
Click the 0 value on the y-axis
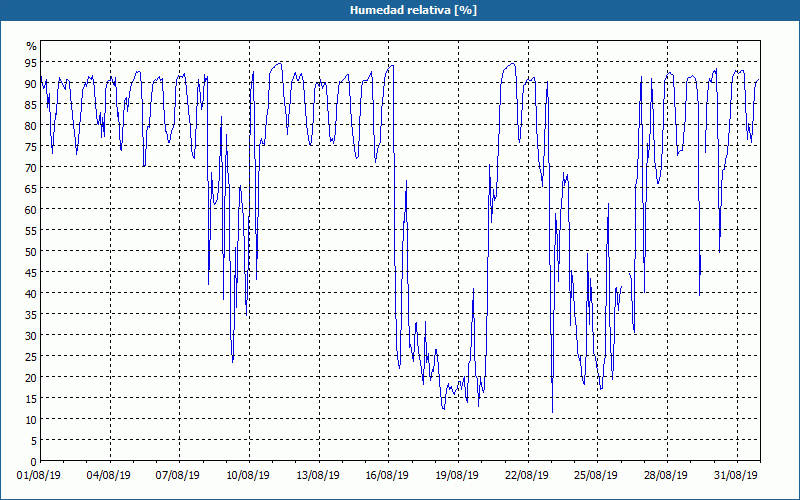[34, 462]
